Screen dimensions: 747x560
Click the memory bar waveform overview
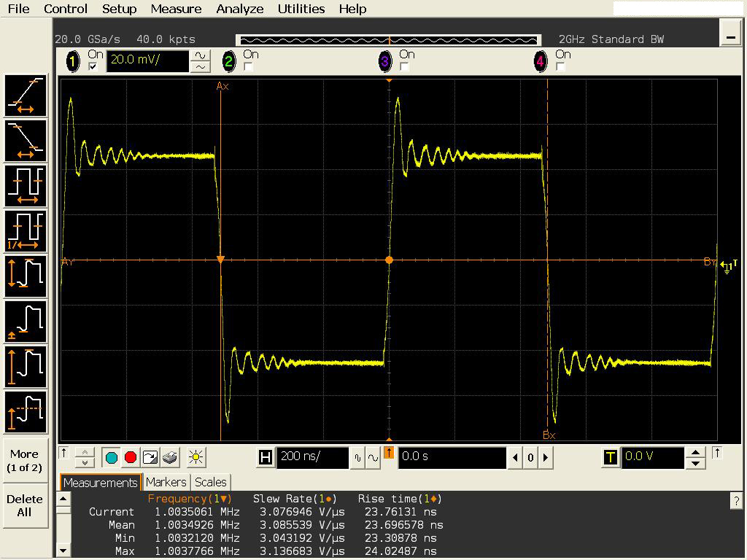click(389, 40)
